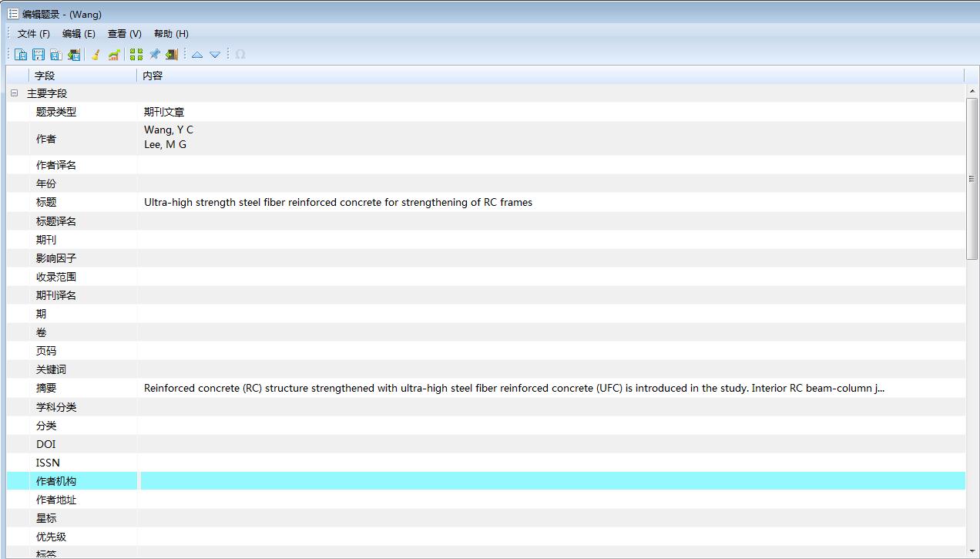Select the ISSN field row
The width and height of the screenshot is (980, 559).
pos(486,463)
